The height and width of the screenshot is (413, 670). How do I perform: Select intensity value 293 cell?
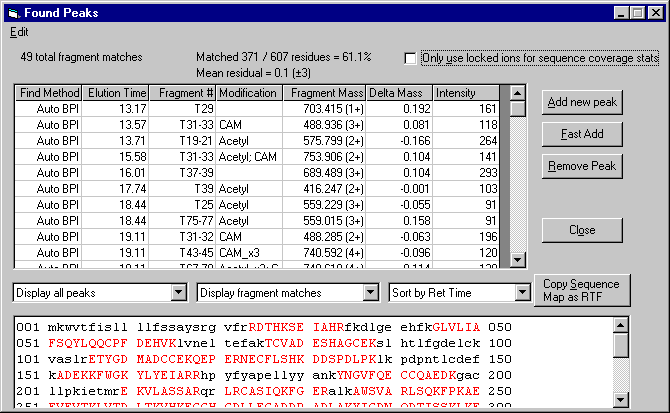(466, 173)
